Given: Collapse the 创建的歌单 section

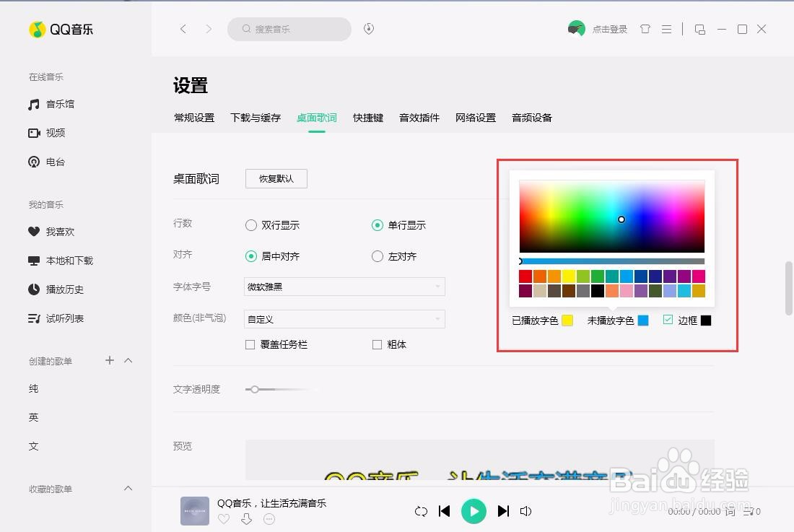Looking at the screenshot, I should tap(128, 360).
